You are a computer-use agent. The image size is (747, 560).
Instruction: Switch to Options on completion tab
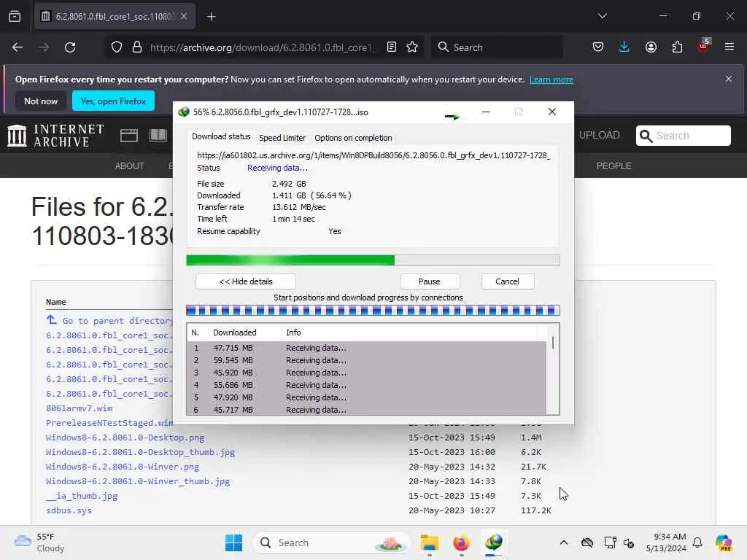353,138
